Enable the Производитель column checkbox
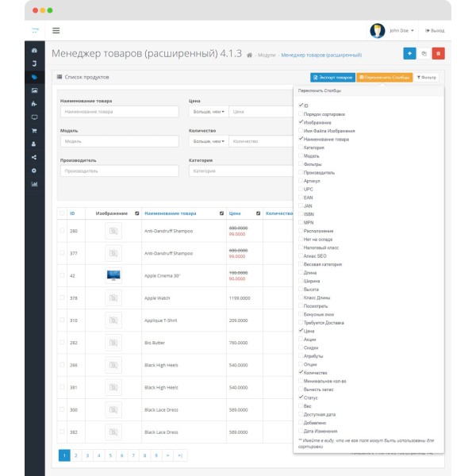The height and width of the screenshot is (476, 476). click(301, 172)
